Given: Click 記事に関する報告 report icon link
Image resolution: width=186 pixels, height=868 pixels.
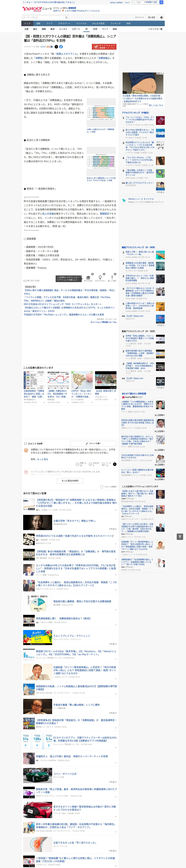Looking at the screenshot, I should (x=32, y=280).
